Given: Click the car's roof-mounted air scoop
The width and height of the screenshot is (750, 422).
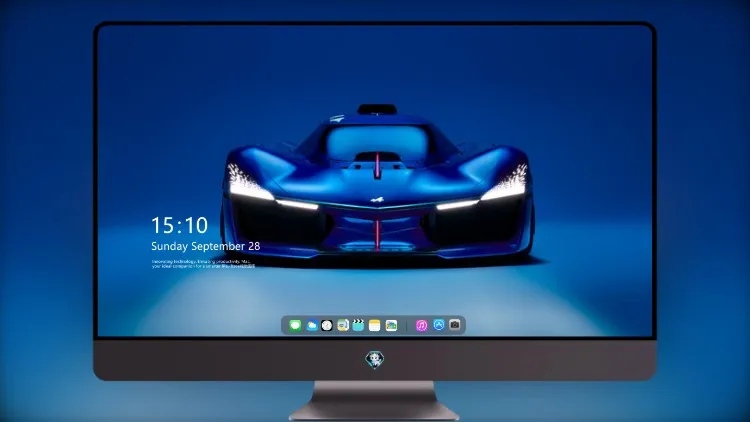Looking at the screenshot, I should [x=377, y=109].
